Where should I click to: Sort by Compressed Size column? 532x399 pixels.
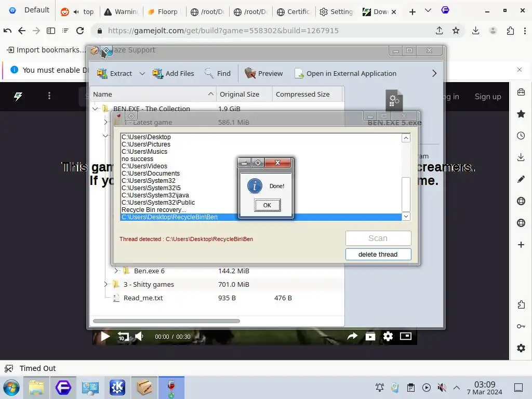click(x=308, y=94)
